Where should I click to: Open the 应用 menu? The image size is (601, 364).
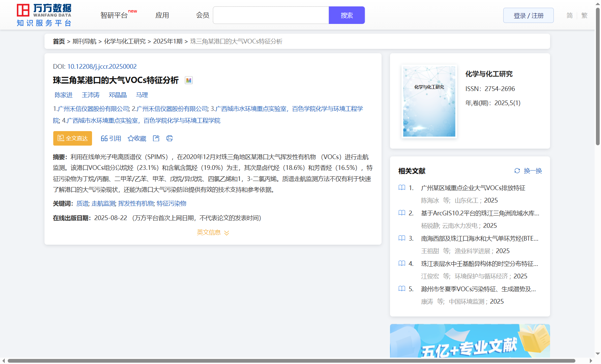[x=162, y=16]
